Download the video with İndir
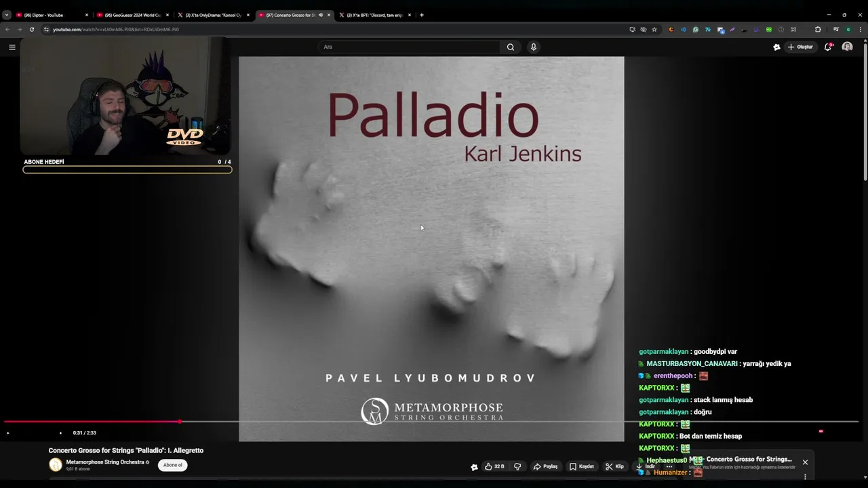868x488 pixels. tap(645, 466)
